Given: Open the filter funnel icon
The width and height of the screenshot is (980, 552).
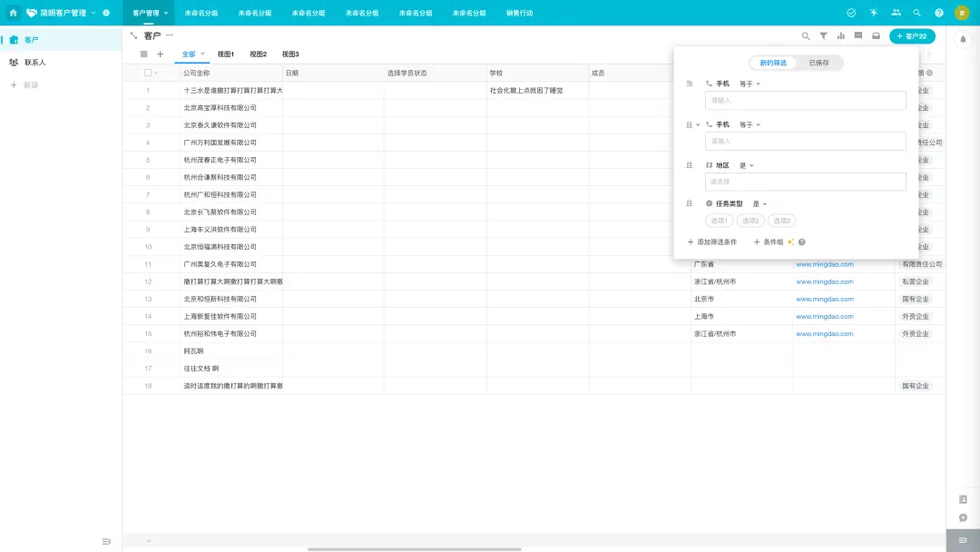Looking at the screenshot, I should [823, 36].
